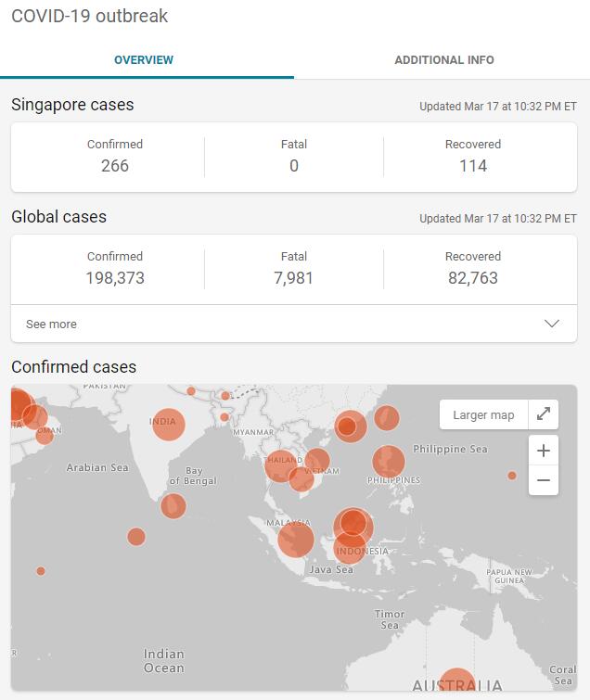Click the Confirmed cases map heading
This screenshot has height=700, width=590.
[x=74, y=367]
